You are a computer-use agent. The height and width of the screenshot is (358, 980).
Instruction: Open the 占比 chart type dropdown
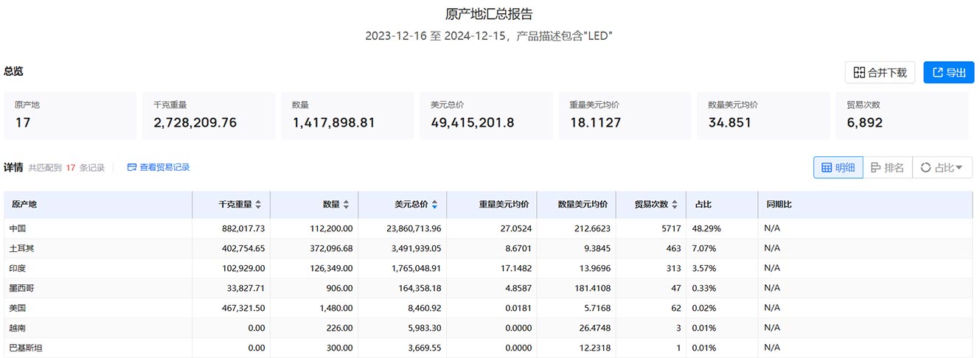(942, 167)
